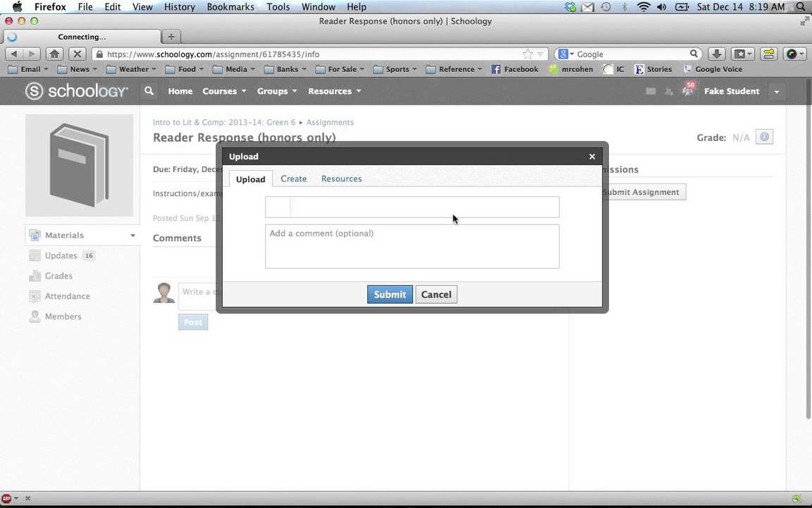
Task: Open the Assignments breadcrumb link
Action: pyautogui.click(x=330, y=122)
